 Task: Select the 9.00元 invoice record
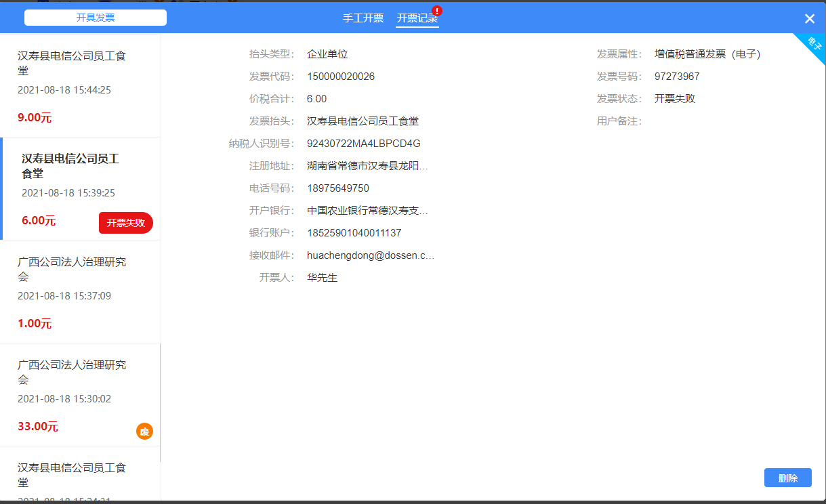(x=80, y=86)
